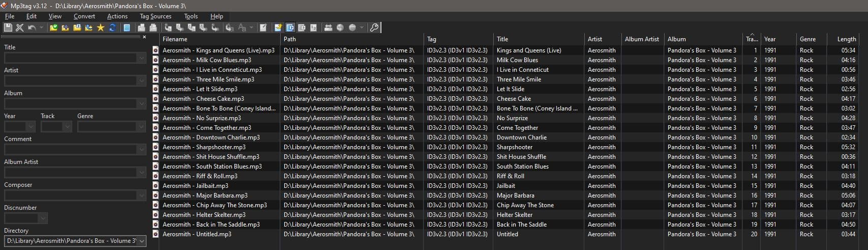The image size is (868, 250).
Task: Sort by the Album Artist column header
Action: pyautogui.click(x=642, y=39)
